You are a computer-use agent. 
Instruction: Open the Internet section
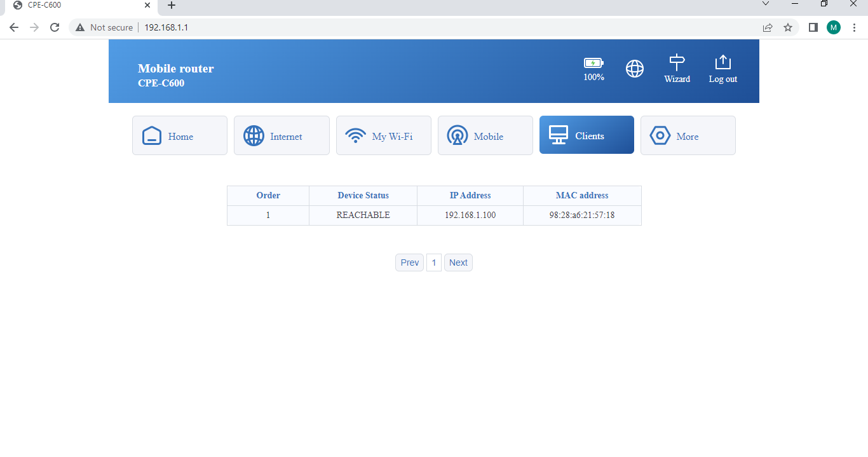point(281,135)
